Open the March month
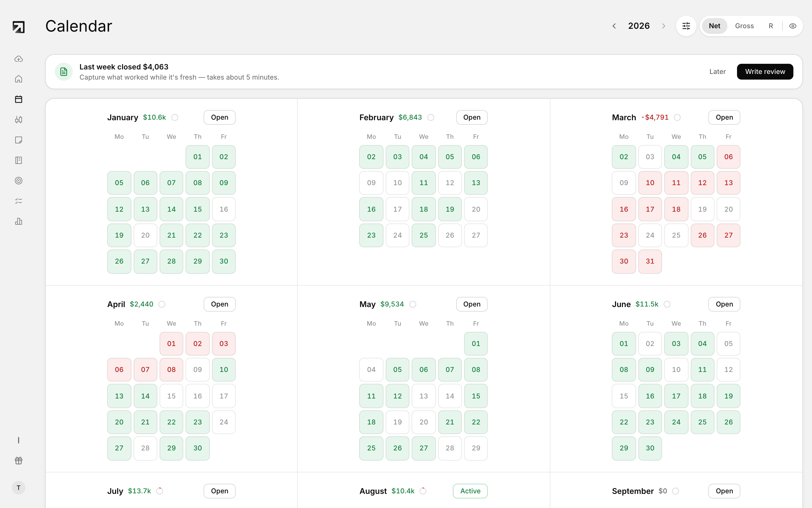 pyautogui.click(x=724, y=117)
